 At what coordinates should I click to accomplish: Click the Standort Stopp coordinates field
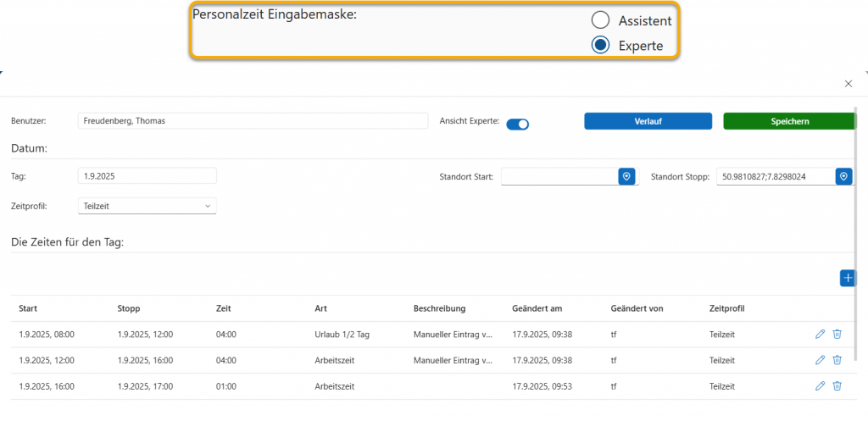775,176
